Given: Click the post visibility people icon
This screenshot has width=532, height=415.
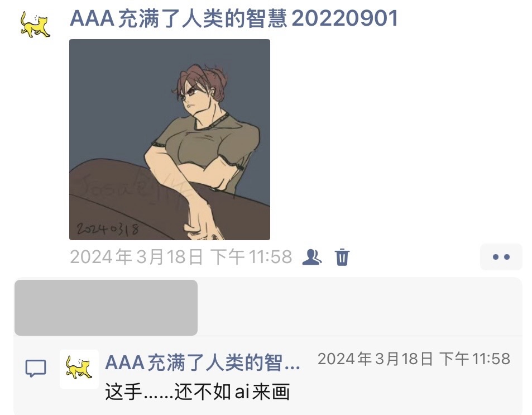Looking at the screenshot, I should pos(312,257).
